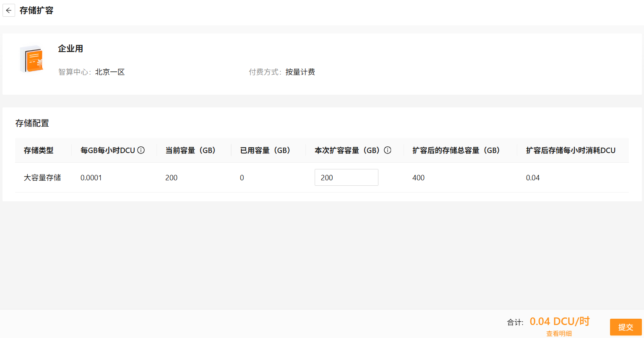Click the 扩容后存储每小时消耗DCU column header
Screen dimensions: 644x338
(571, 151)
